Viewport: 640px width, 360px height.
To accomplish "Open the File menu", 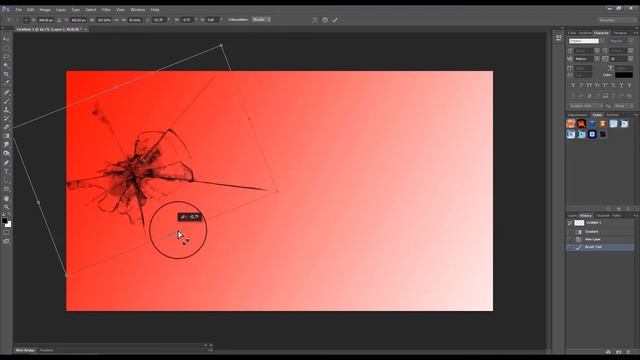I will tap(19, 10).
